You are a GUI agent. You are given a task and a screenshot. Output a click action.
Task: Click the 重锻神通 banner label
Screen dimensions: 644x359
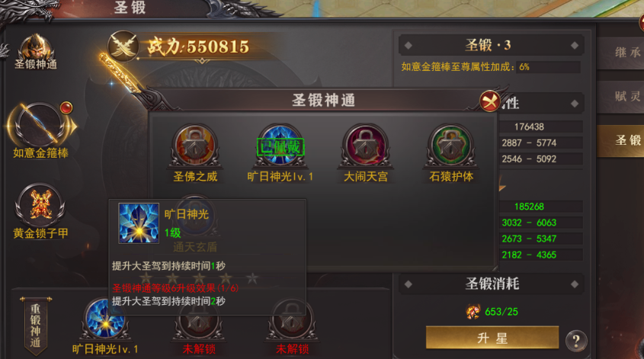[x=35, y=325]
